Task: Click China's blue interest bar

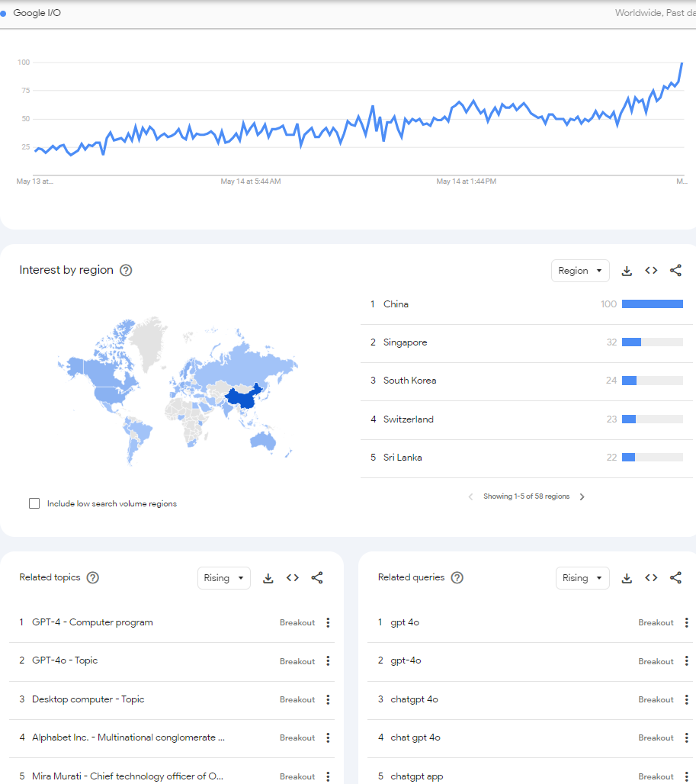Action: click(x=653, y=304)
